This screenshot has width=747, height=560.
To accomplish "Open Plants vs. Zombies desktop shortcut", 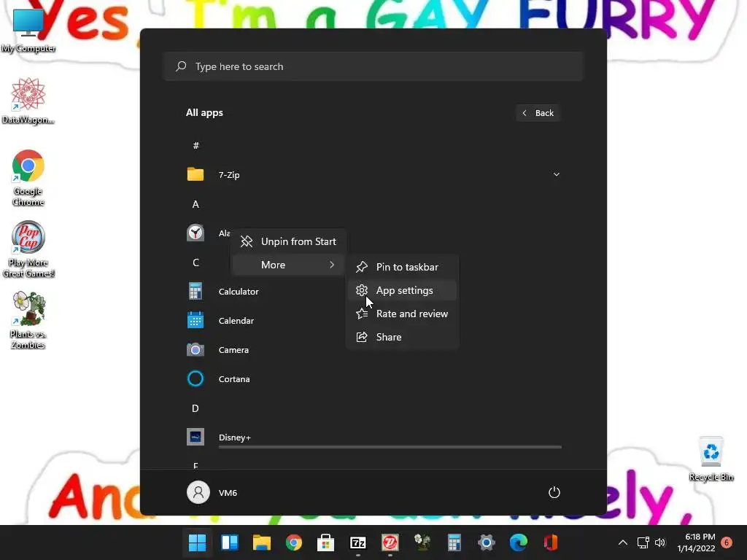I will 28,321.
